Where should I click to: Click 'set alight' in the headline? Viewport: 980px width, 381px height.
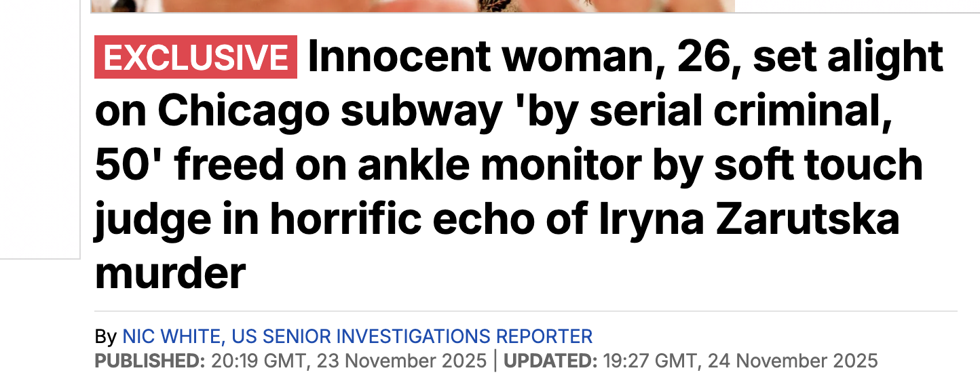click(848, 57)
